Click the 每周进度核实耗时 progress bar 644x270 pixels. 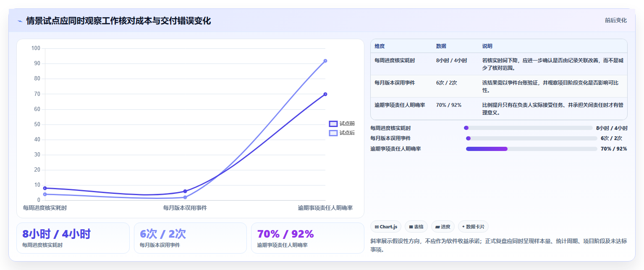(528, 128)
